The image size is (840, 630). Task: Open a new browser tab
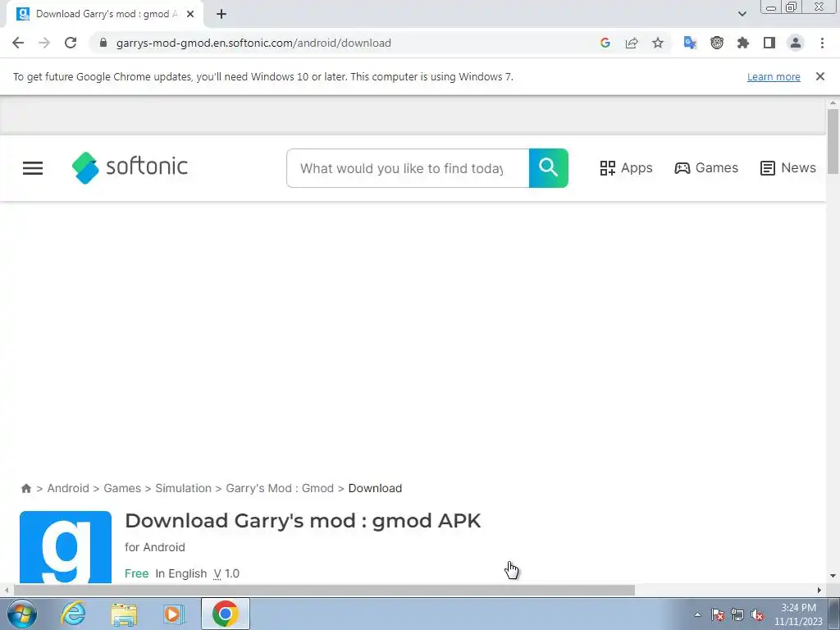221,15
